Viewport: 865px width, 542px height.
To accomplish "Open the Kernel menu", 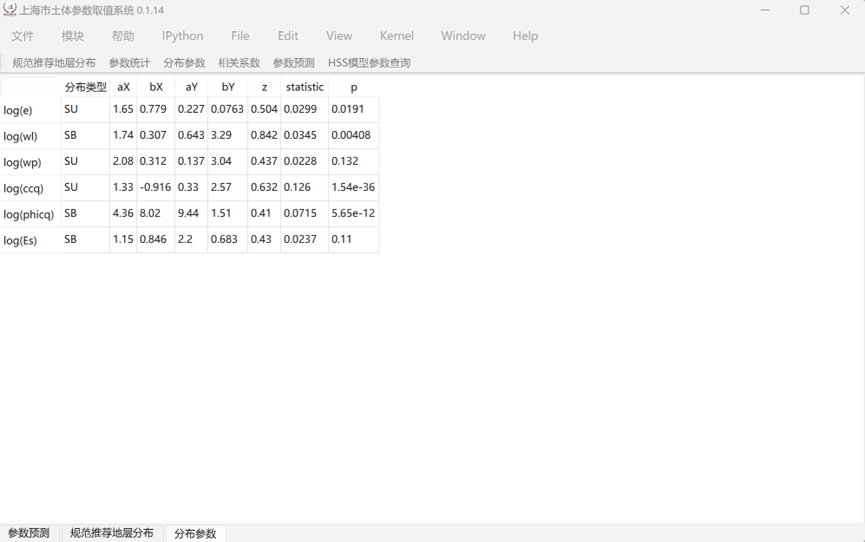I will [396, 36].
